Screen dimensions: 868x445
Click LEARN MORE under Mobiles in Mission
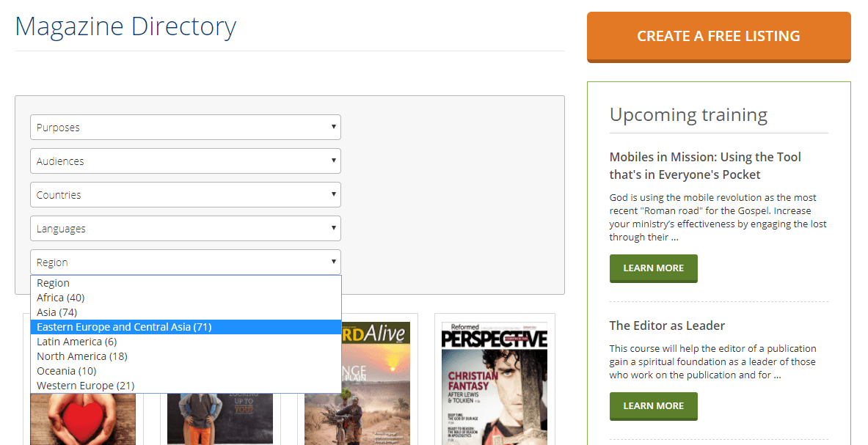(653, 268)
